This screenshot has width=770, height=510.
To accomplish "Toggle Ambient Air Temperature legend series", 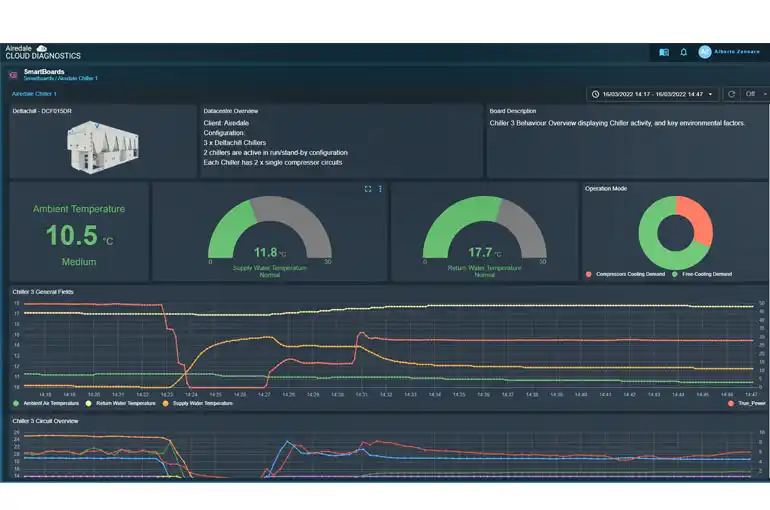I will tap(44, 403).
